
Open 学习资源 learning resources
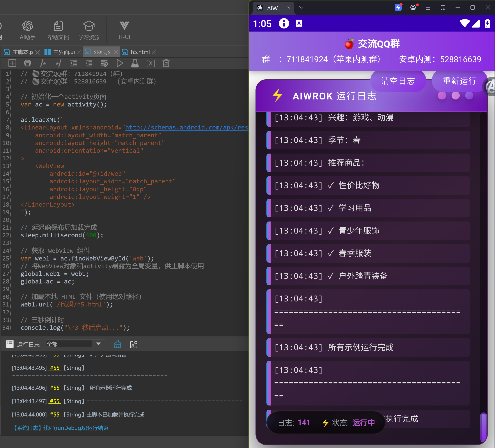click(89, 30)
